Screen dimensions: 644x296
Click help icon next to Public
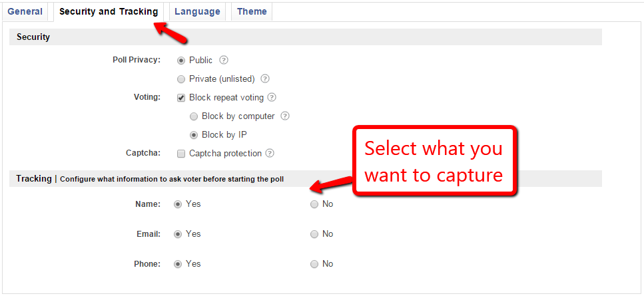tap(224, 60)
